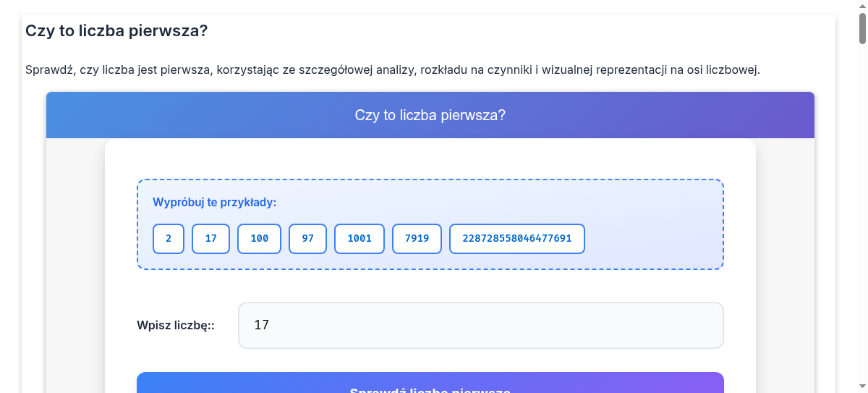The image size is (868, 393).
Task: Click the gradient banner title text
Action: [430, 116]
